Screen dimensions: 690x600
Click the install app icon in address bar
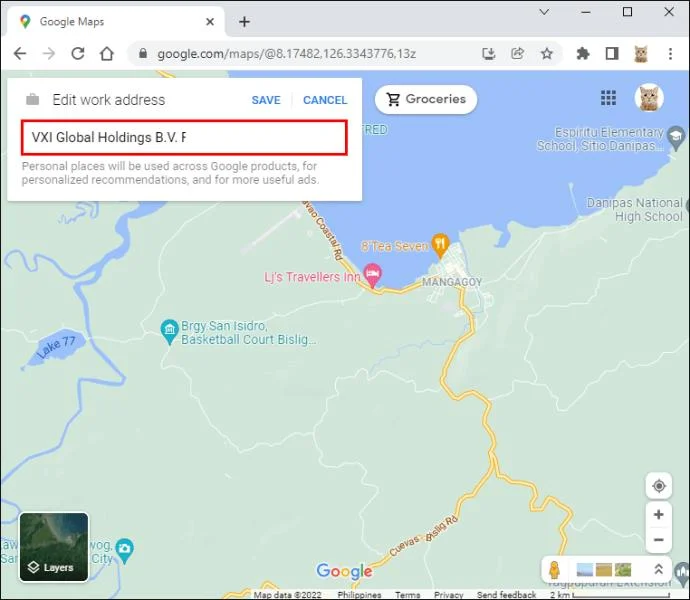(488, 54)
